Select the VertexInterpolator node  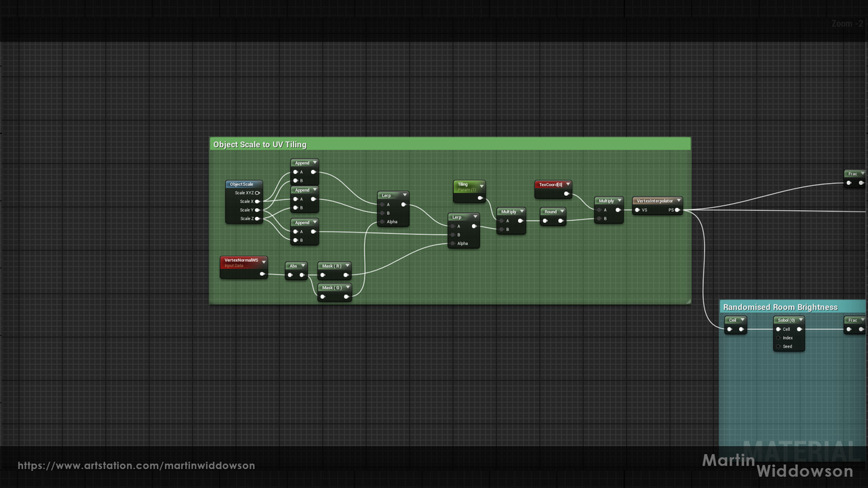pyautogui.click(x=655, y=201)
